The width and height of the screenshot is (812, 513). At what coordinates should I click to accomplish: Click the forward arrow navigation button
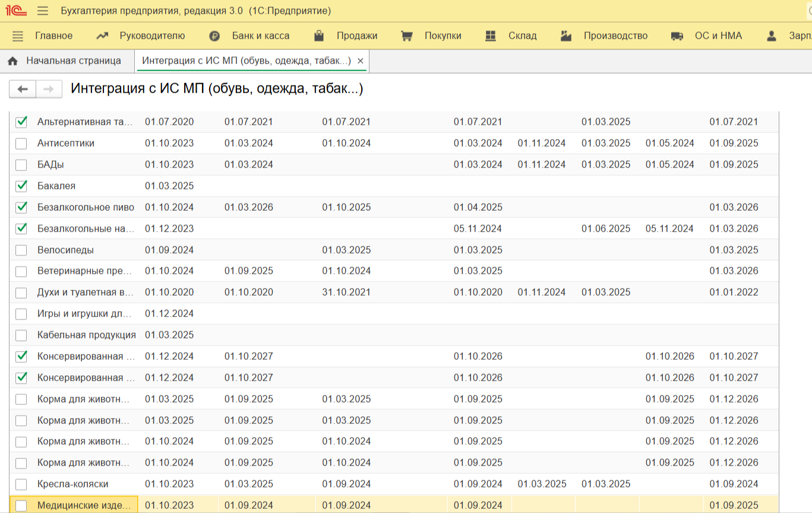tap(49, 89)
